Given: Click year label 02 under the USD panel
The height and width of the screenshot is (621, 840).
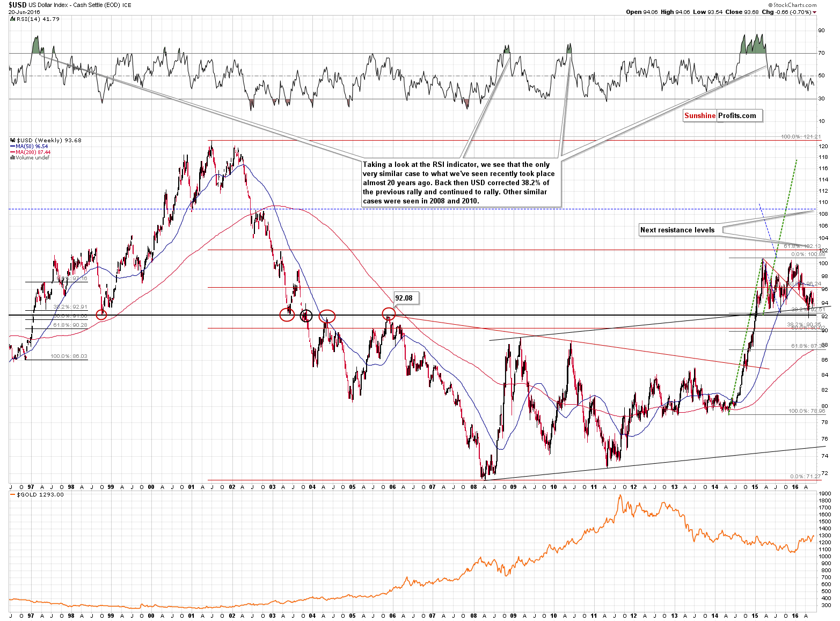Looking at the screenshot, I should 231,487.
